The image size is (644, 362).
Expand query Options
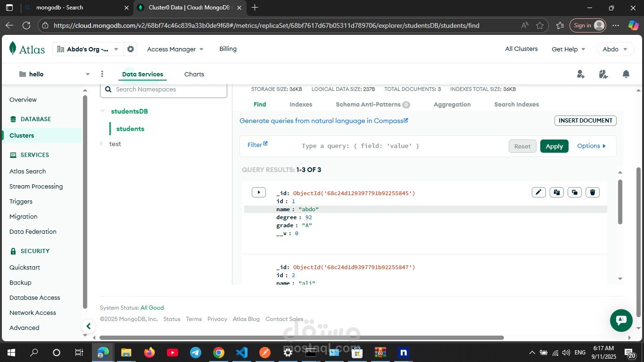tap(591, 146)
